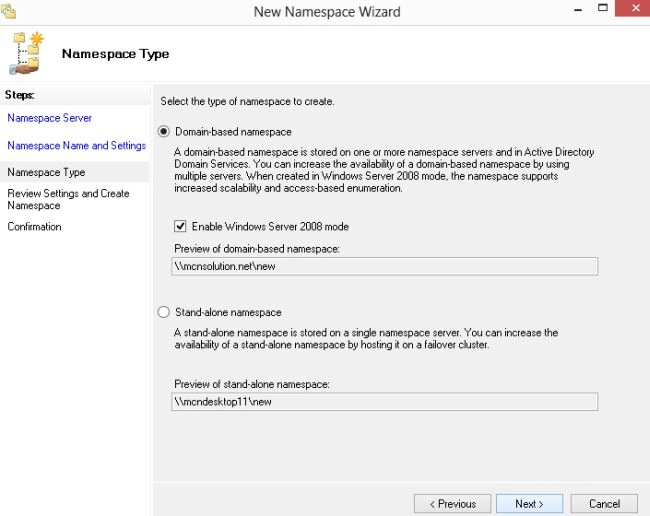This screenshot has height=516, width=650.
Task: Click the namespace tree header icon
Action: 27,53
